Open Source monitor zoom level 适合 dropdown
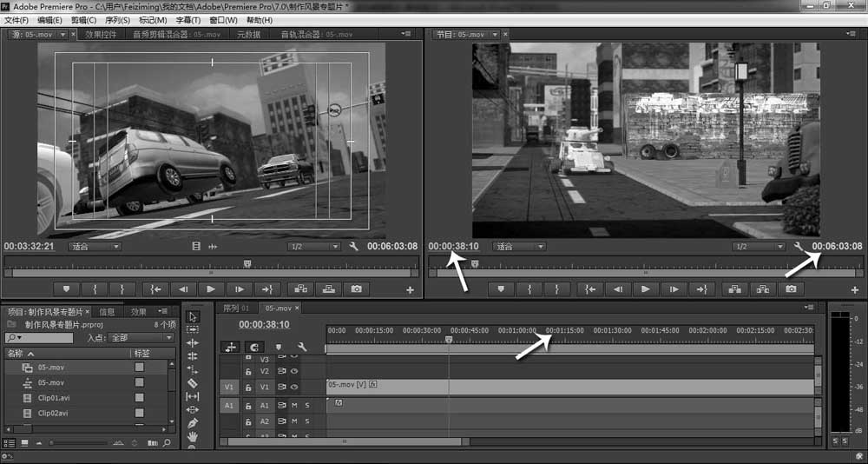 pos(95,247)
